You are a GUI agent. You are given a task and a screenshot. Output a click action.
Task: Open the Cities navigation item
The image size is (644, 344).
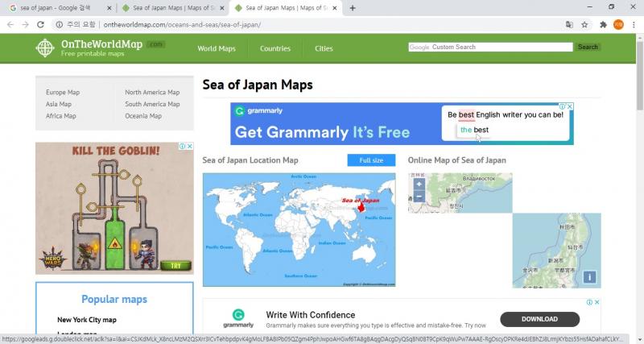324,48
